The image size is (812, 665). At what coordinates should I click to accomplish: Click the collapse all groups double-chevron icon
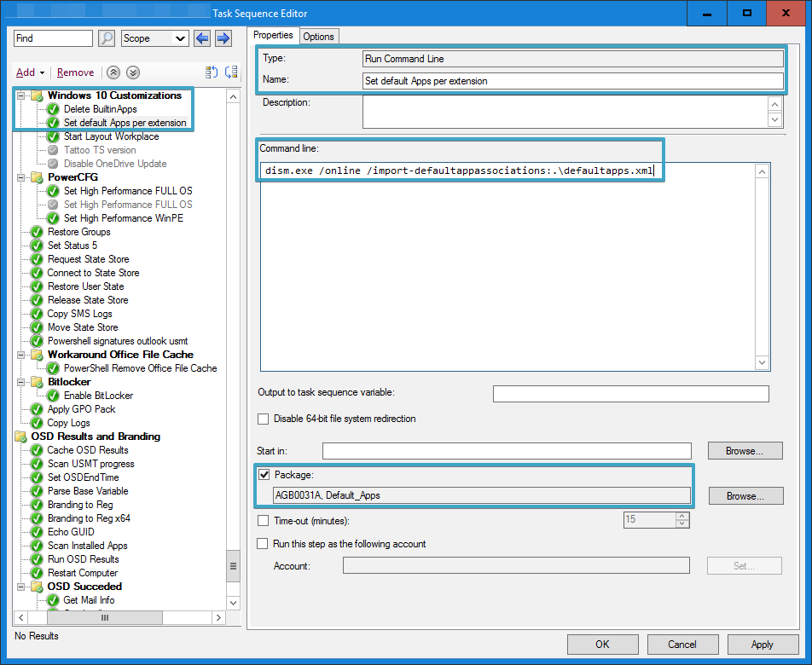point(113,72)
